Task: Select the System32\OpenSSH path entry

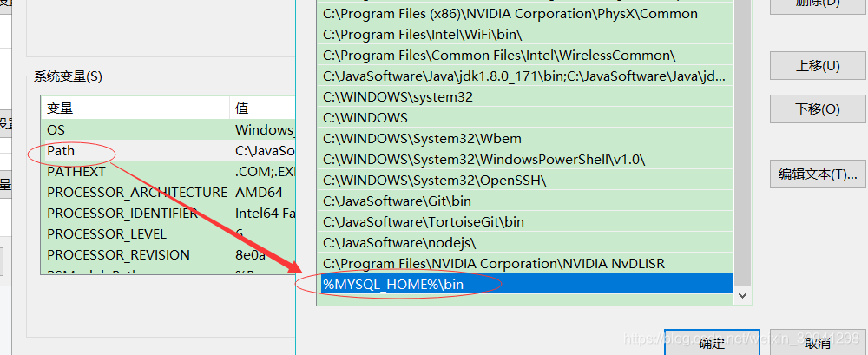Action: (527, 180)
